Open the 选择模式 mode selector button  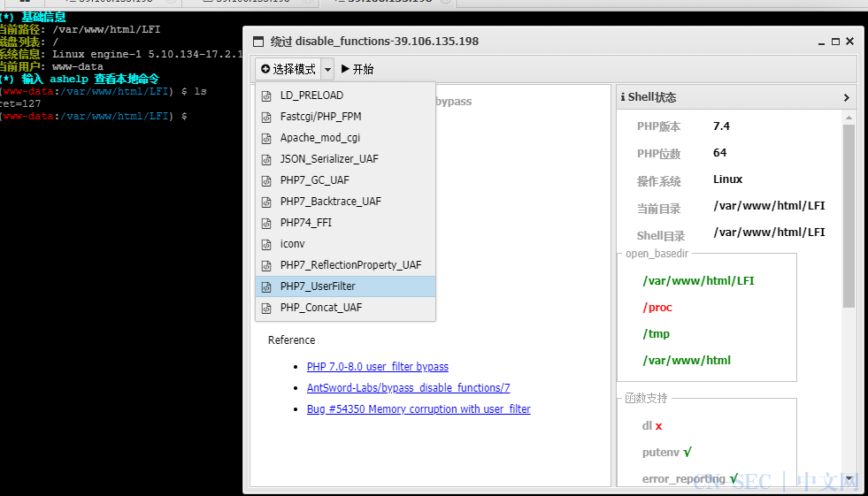[x=288, y=69]
